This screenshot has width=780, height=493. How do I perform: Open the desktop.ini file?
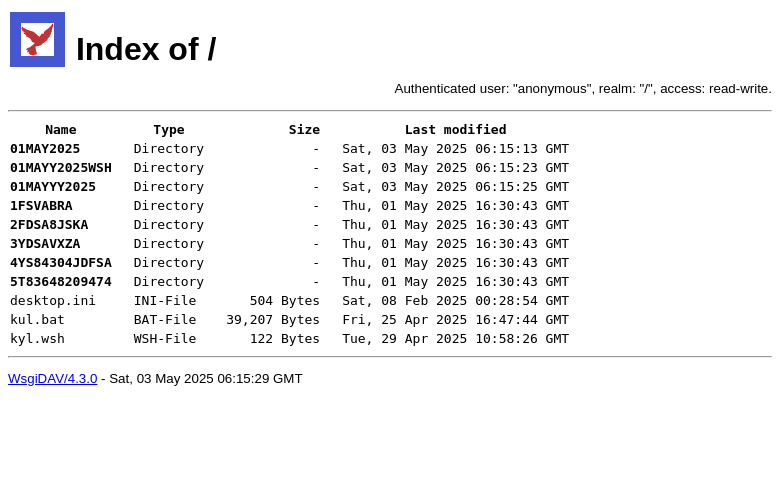click(x=53, y=300)
